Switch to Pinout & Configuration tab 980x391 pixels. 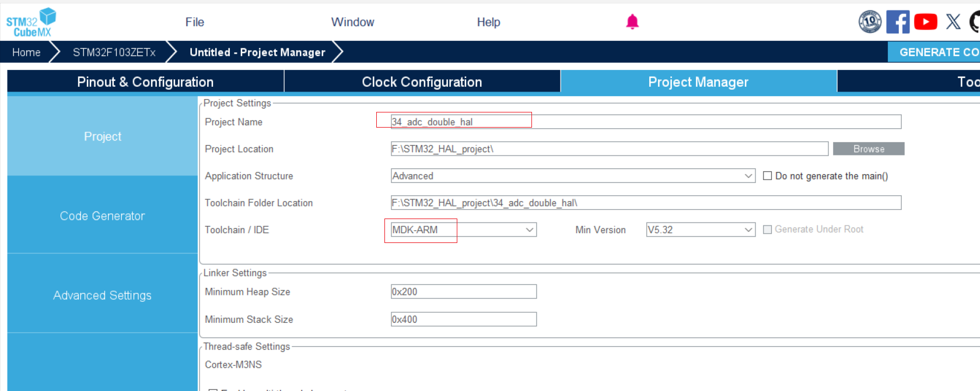click(x=145, y=82)
